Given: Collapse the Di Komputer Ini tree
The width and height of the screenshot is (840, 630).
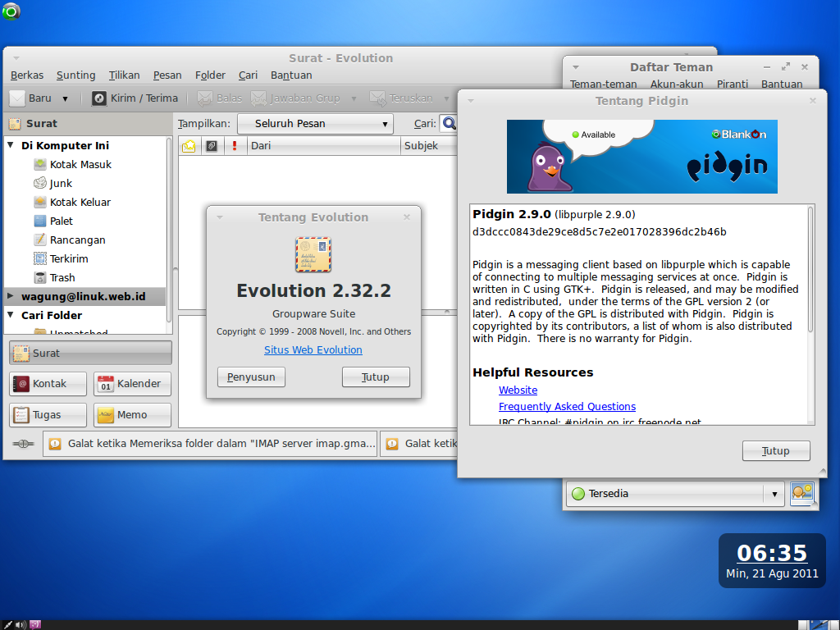Looking at the screenshot, I should click(10, 145).
